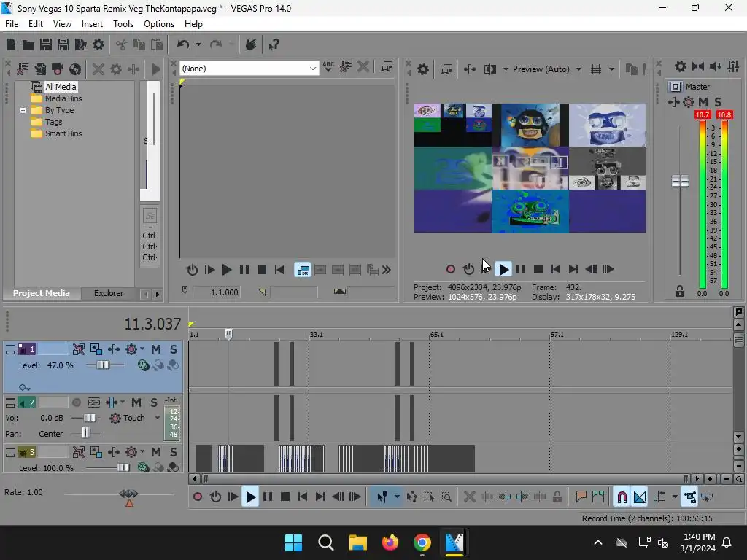Click the Normal Edit Tool in the timeline toolbar

click(382, 497)
